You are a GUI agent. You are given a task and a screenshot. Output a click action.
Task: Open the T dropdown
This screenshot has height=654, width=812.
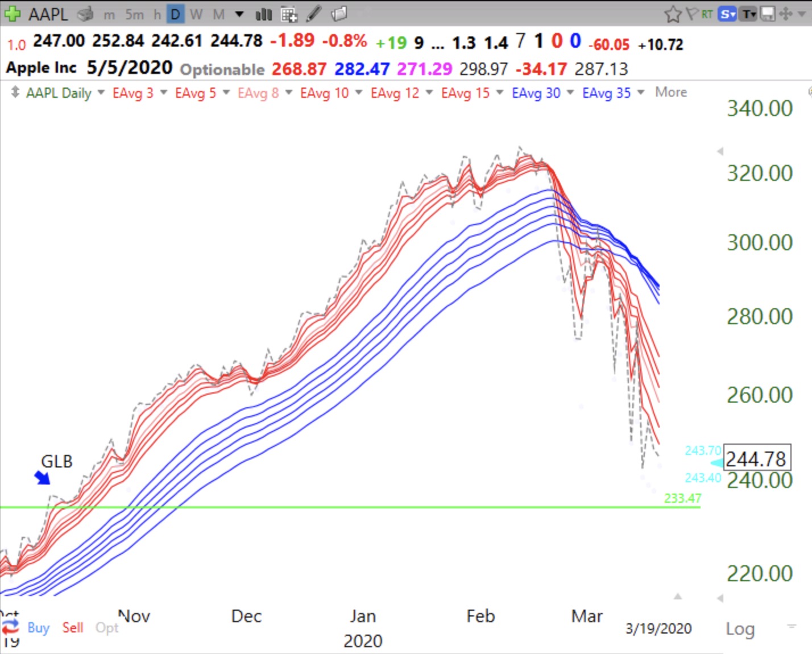click(x=748, y=14)
